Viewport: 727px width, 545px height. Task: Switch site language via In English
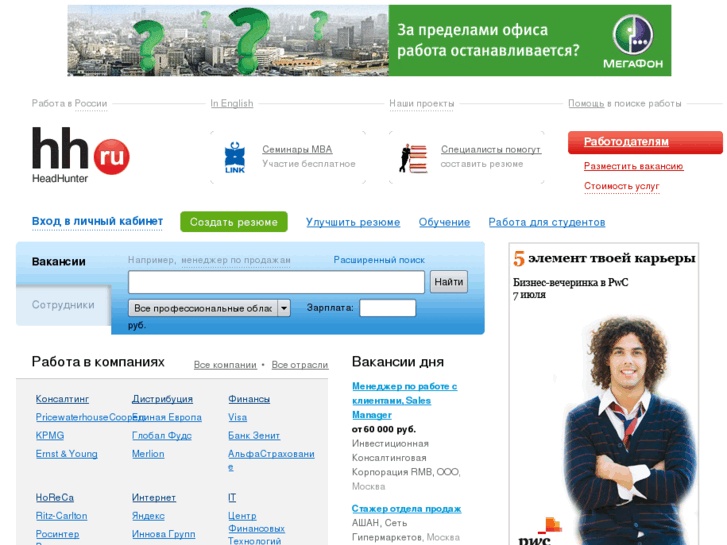[231, 103]
